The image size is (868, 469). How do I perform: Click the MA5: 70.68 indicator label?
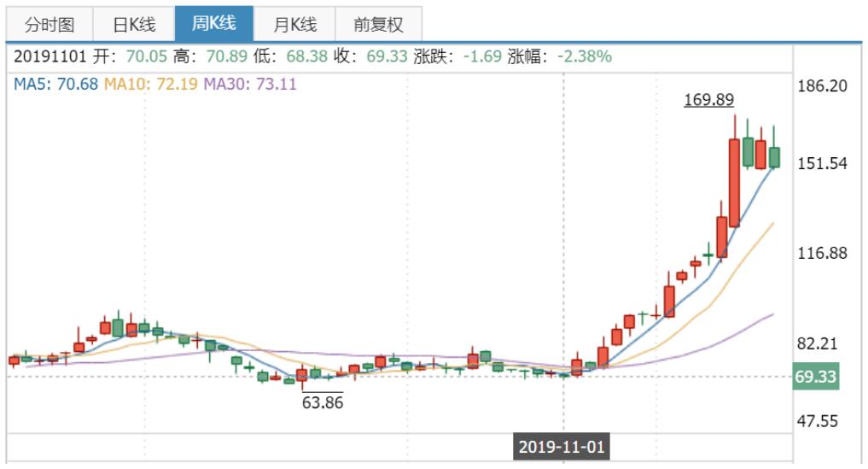click(56, 85)
